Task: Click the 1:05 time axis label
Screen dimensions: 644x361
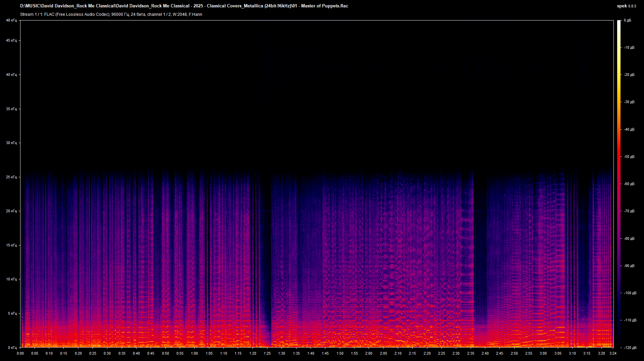Action: pos(209,353)
